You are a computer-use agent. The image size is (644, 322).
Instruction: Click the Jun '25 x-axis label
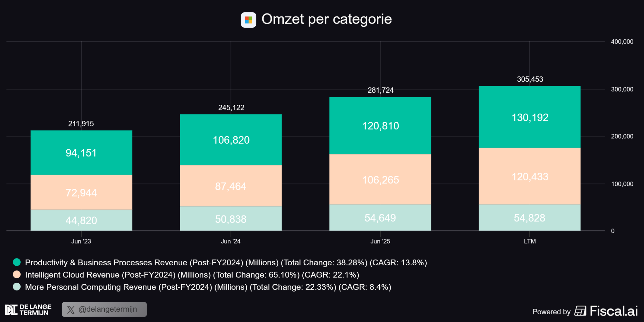pos(380,241)
